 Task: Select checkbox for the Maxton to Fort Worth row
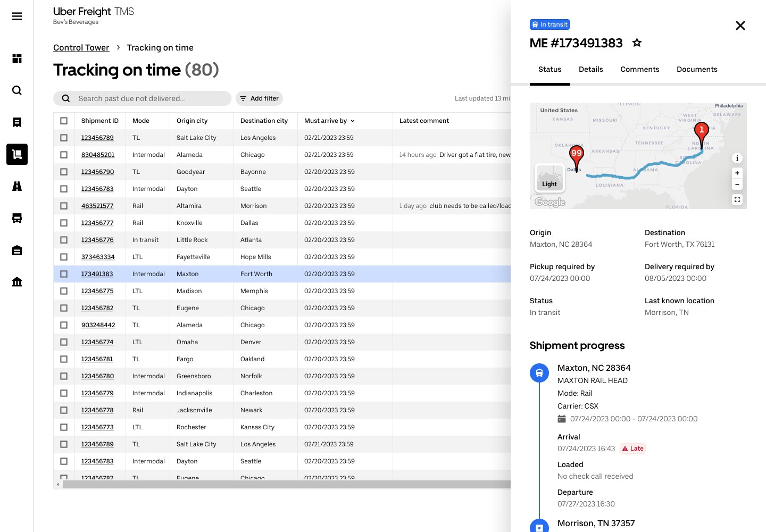[64, 274]
